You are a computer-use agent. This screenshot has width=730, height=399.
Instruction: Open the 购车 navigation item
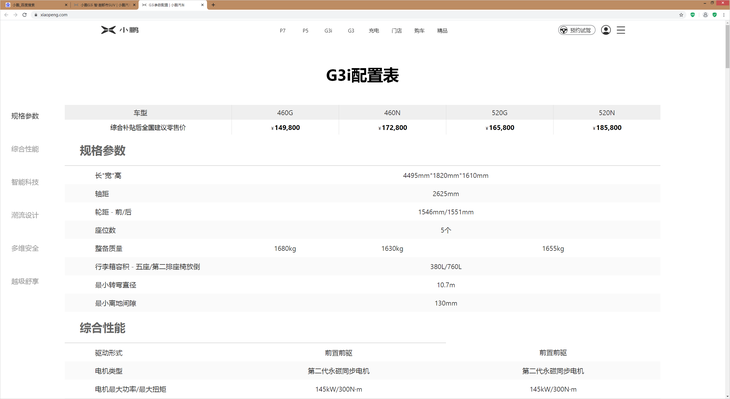(x=419, y=31)
